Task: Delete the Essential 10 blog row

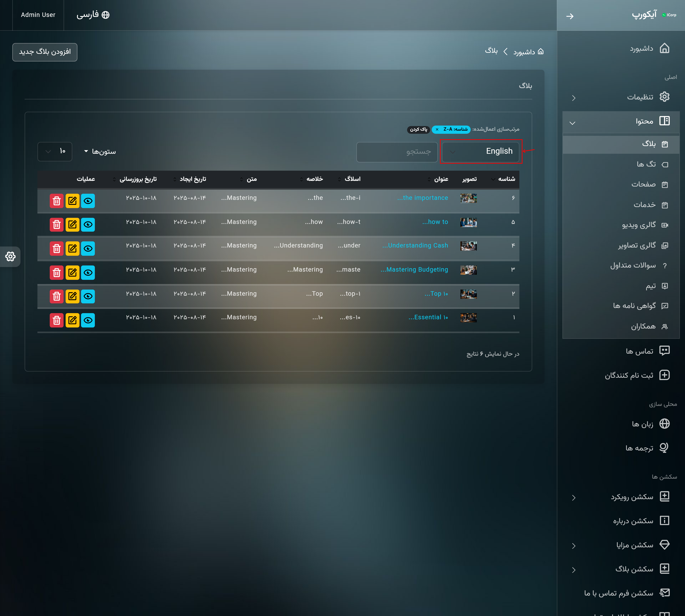Action: click(57, 320)
